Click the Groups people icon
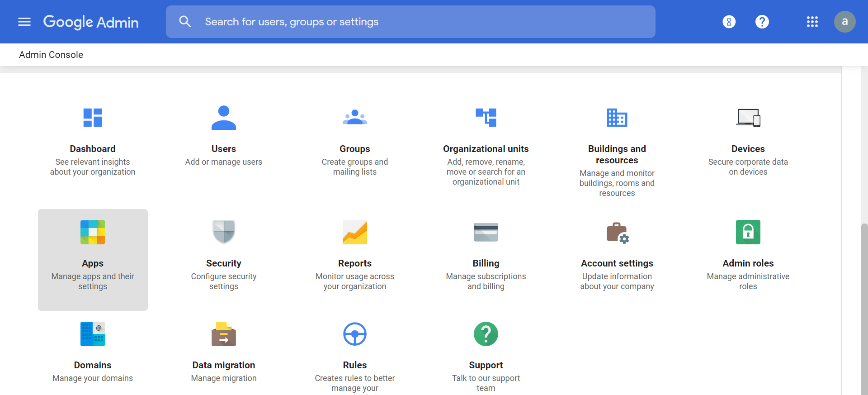The width and height of the screenshot is (868, 395). tap(354, 118)
